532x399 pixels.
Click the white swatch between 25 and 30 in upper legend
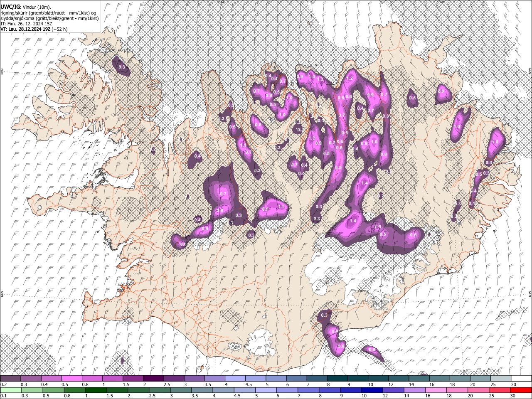pyautogui.click(x=501, y=378)
